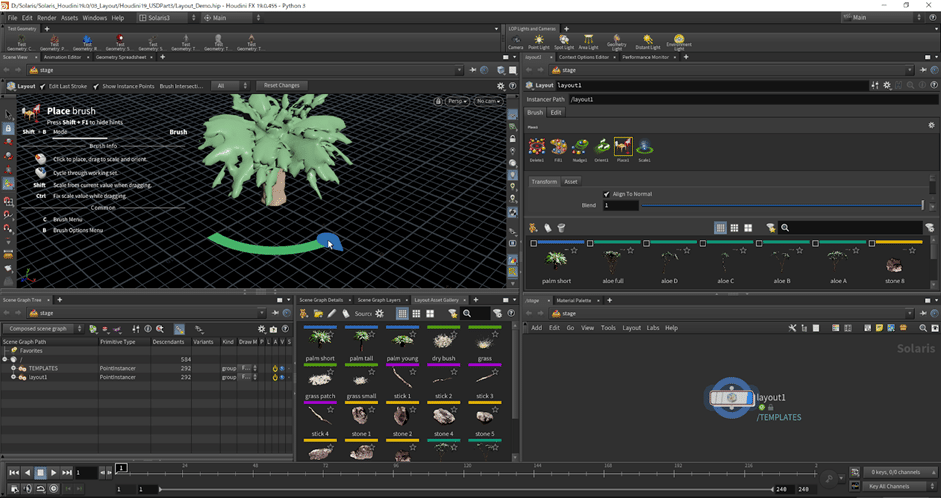Click the trash icon above the working set
This screenshot has width=941, height=498.
pyautogui.click(x=562, y=228)
